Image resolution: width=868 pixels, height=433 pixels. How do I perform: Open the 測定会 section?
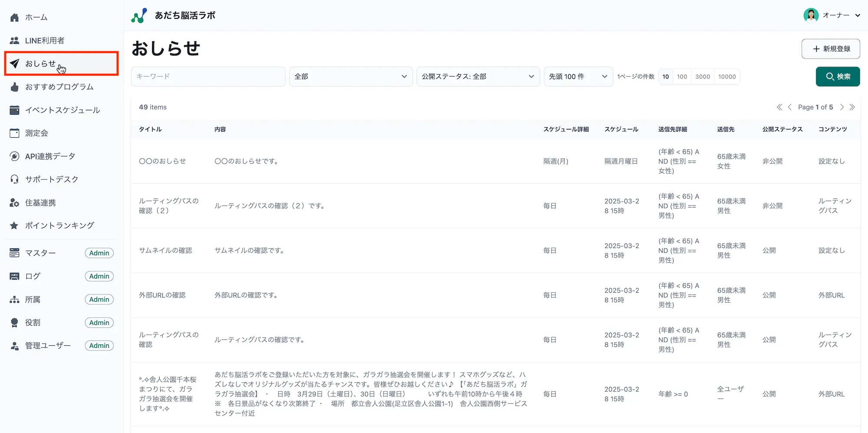(14, 133)
